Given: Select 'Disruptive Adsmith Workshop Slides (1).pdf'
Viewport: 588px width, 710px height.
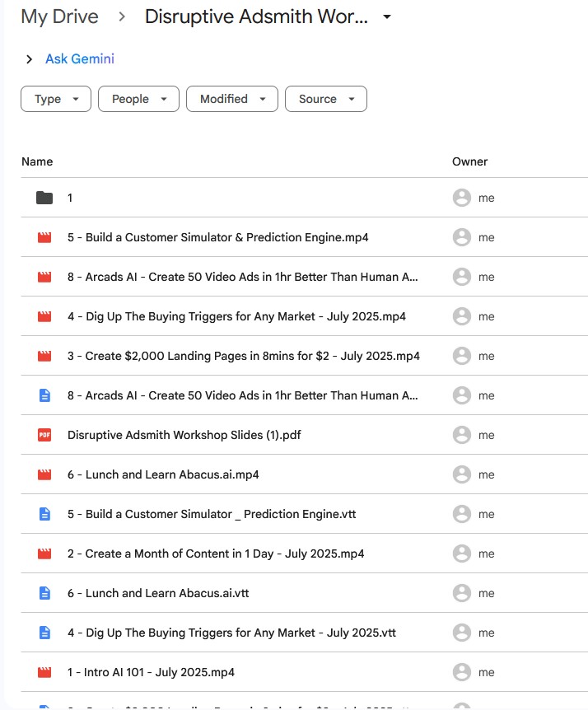Looking at the screenshot, I should coord(184,435).
